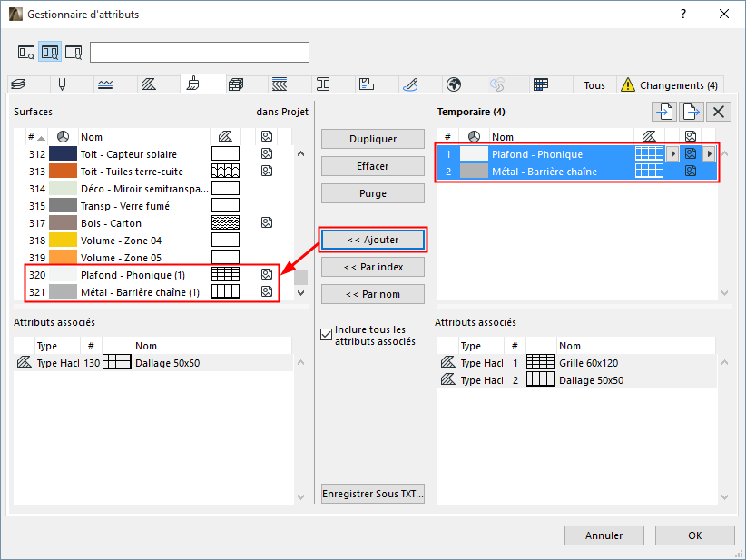Click Surfaces list texture column header icon

(267, 137)
